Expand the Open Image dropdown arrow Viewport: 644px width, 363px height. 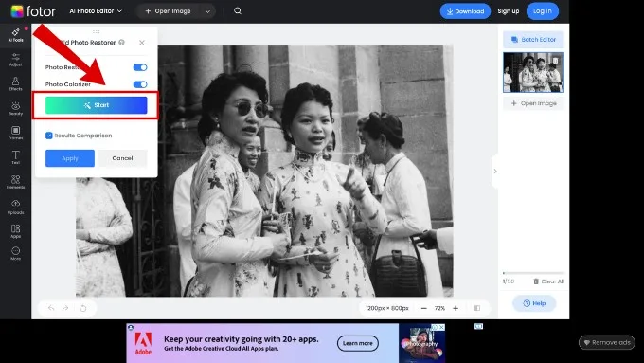[x=207, y=11]
